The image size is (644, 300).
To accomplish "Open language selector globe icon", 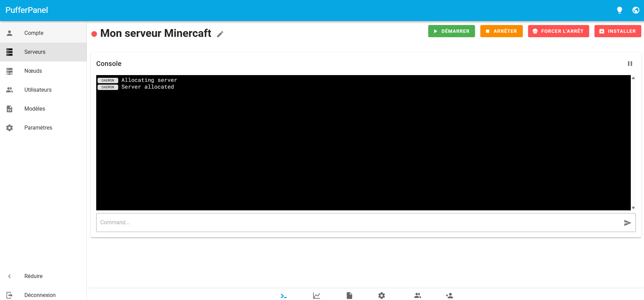I will point(636,10).
